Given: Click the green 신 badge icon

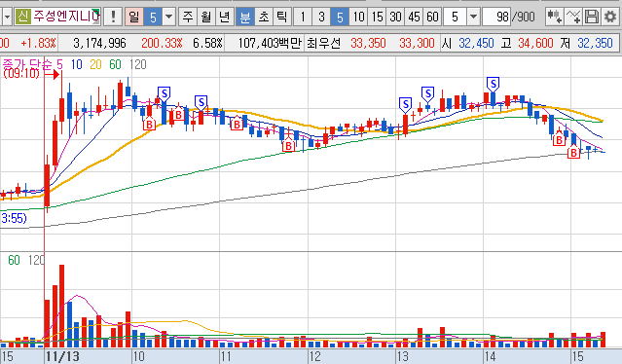Looking at the screenshot, I should point(23,17).
